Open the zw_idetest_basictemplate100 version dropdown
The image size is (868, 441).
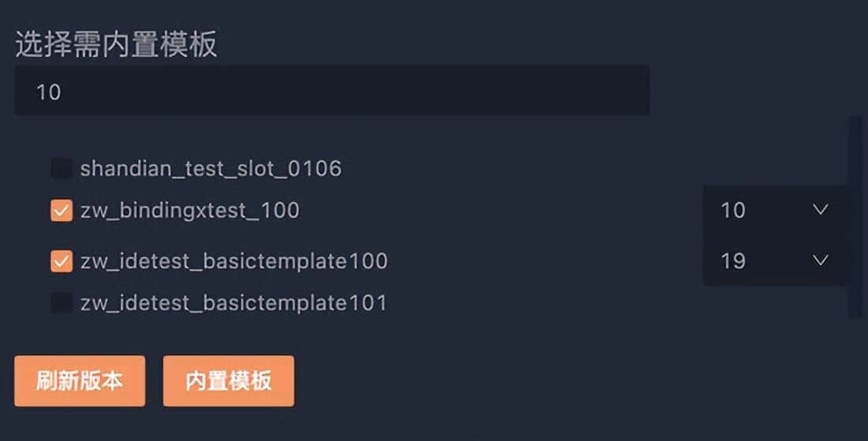(773, 260)
